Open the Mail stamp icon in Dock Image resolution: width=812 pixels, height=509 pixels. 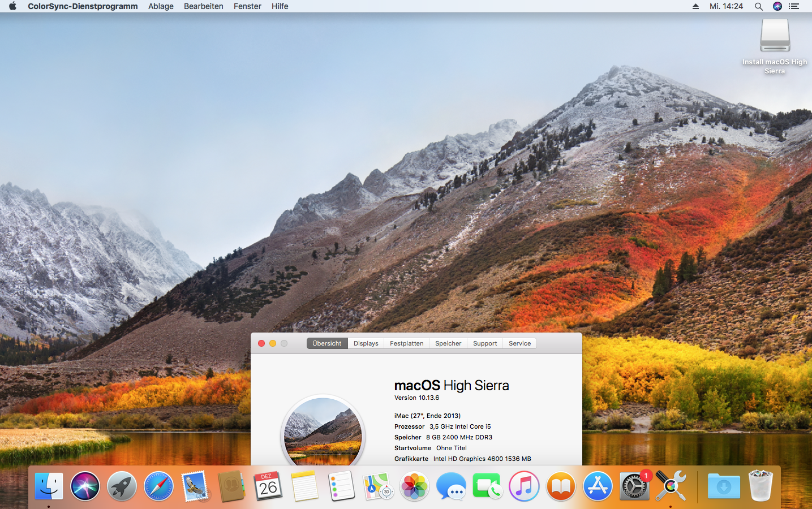(195, 486)
